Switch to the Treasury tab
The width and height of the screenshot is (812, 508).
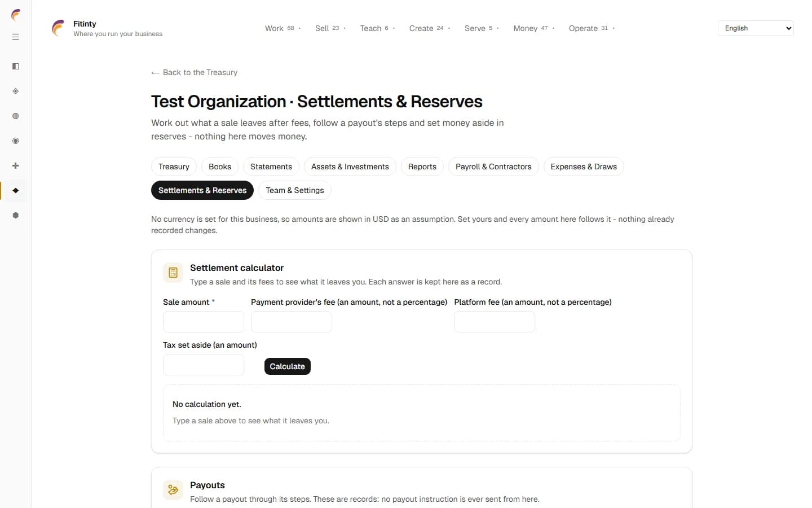(x=174, y=167)
